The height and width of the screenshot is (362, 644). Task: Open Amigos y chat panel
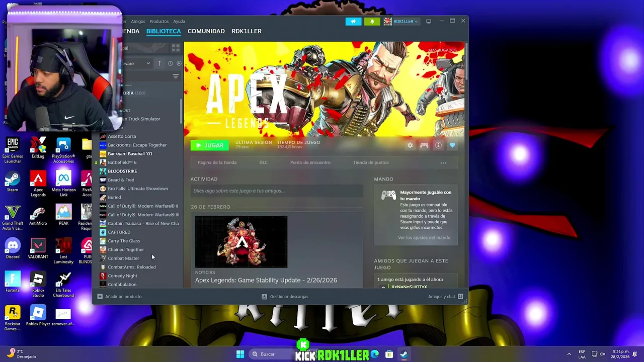pyautogui.click(x=445, y=297)
